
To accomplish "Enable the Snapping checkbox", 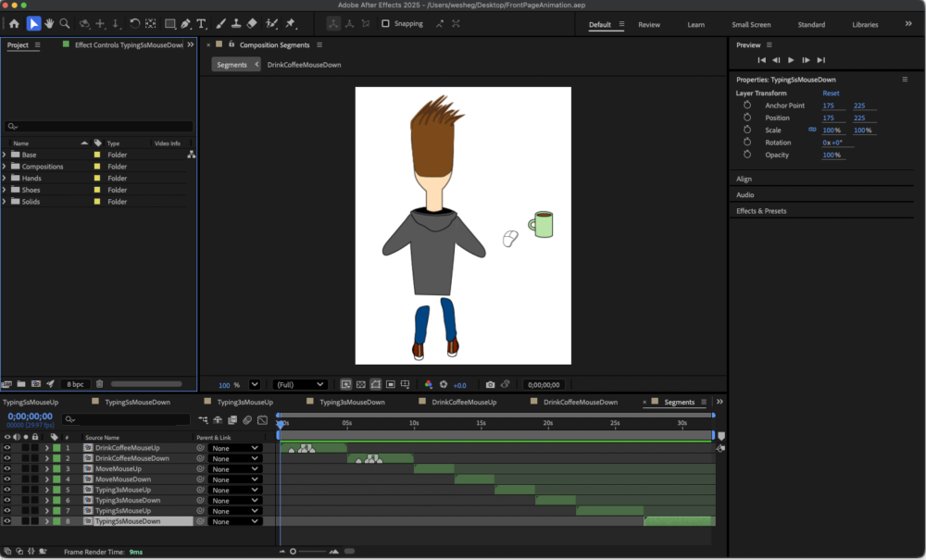I will 385,24.
